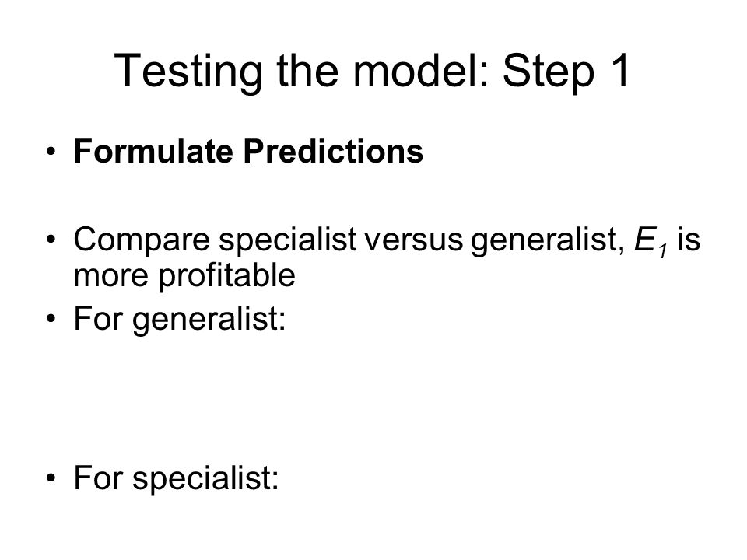
Task: Click the bullet dot before 'For specialist:'
Action: click(51, 478)
